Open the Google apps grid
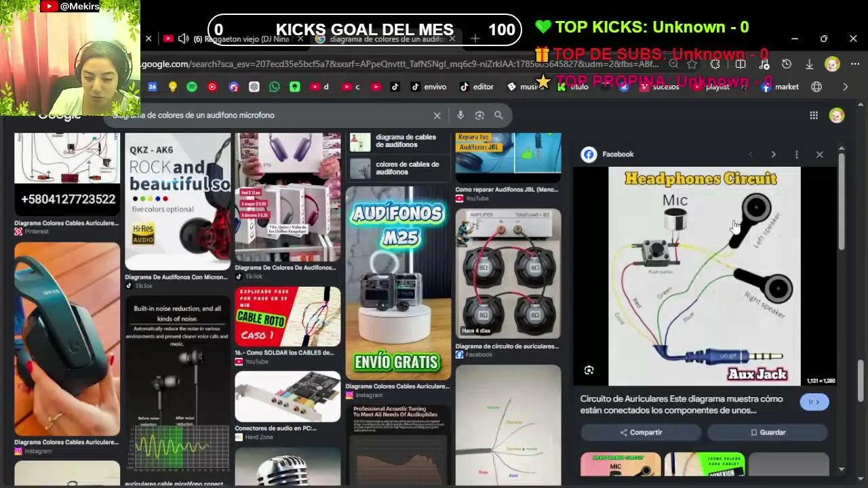Viewport: 868px width, 488px height. (814, 115)
